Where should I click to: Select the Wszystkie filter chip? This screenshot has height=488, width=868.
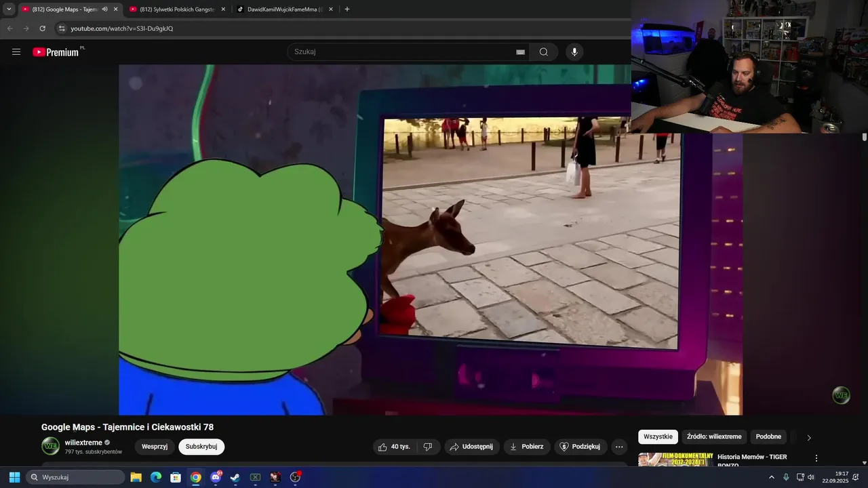click(658, 436)
